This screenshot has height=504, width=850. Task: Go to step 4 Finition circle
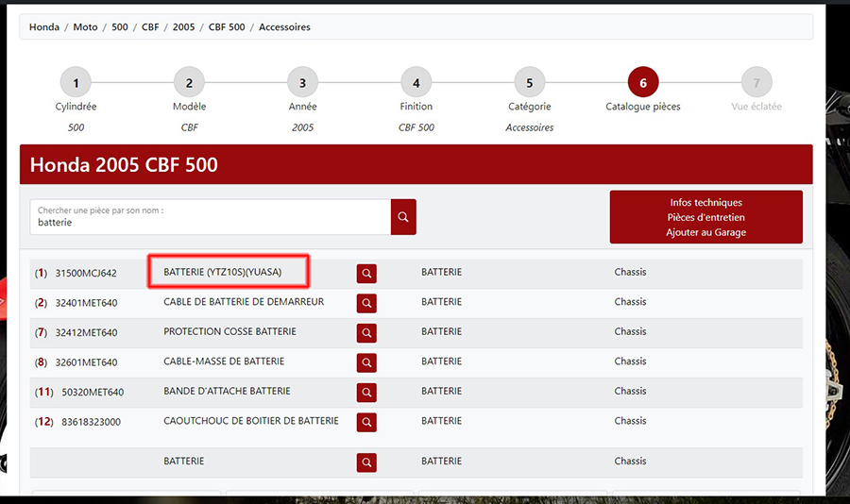tap(416, 83)
